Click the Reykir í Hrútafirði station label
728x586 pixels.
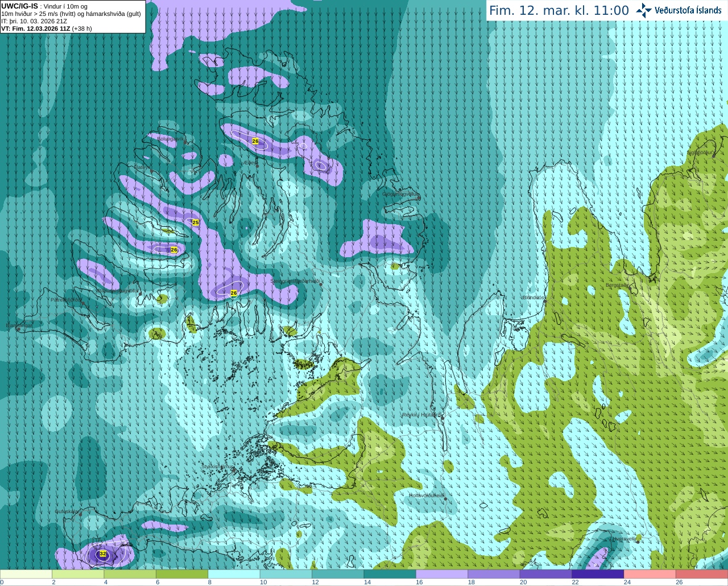[421, 415]
